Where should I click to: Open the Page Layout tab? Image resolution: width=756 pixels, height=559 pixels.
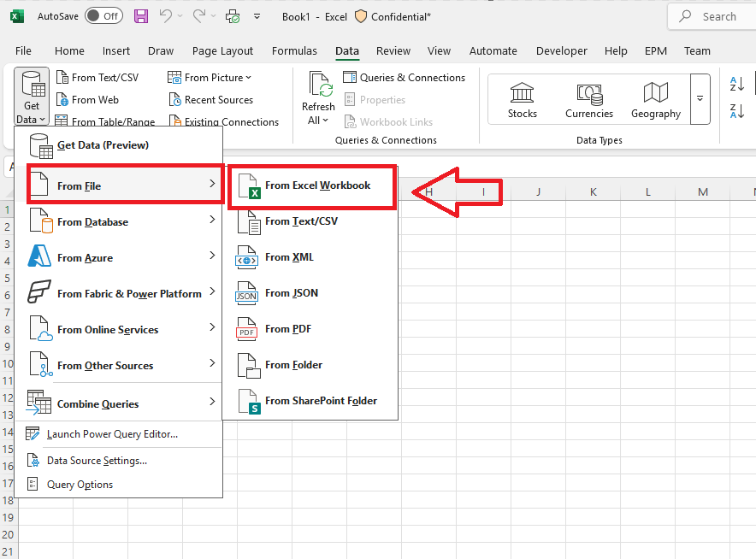tap(222, 50)
